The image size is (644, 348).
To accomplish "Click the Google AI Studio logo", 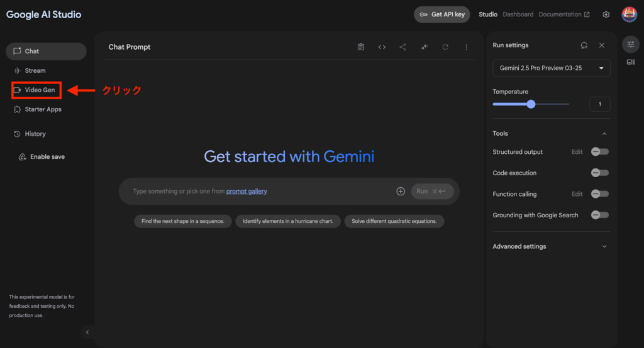I will coord(43,14).
